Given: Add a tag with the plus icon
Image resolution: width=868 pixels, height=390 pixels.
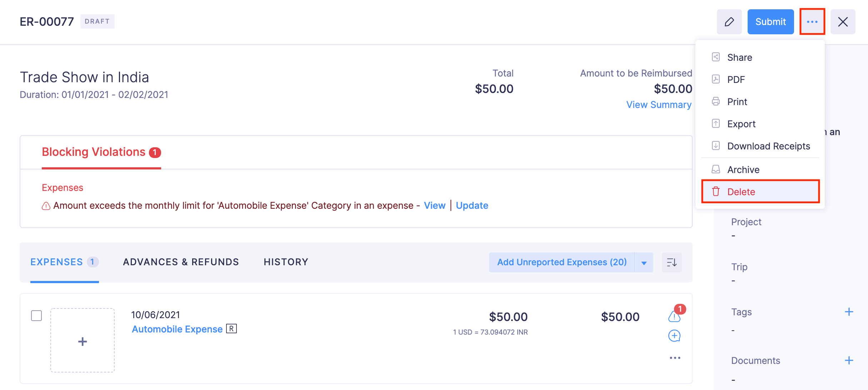Looking at the screenshot, I should pos(849,312).
